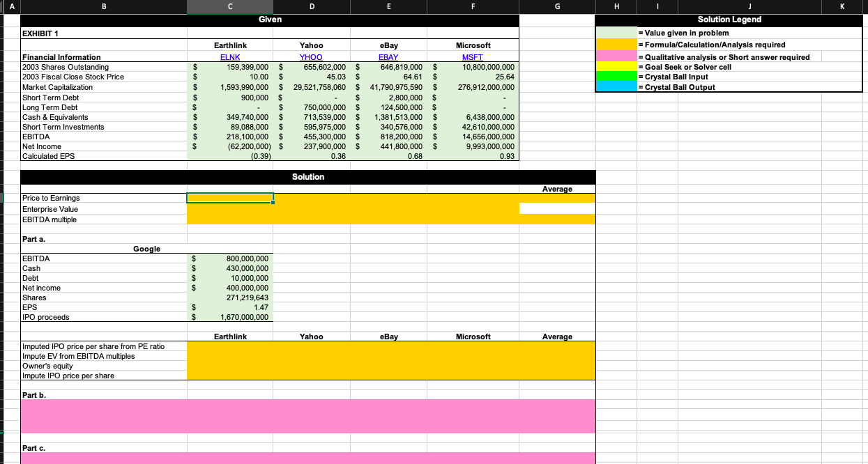Select column F header
This screenshot has height=464, width=868.
click(x=473, y=6)
